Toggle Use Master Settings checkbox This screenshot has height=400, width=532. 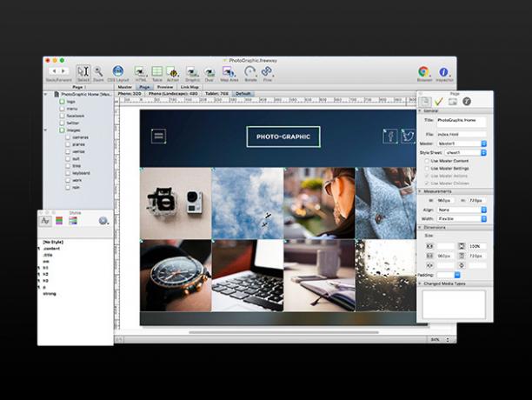427,169
